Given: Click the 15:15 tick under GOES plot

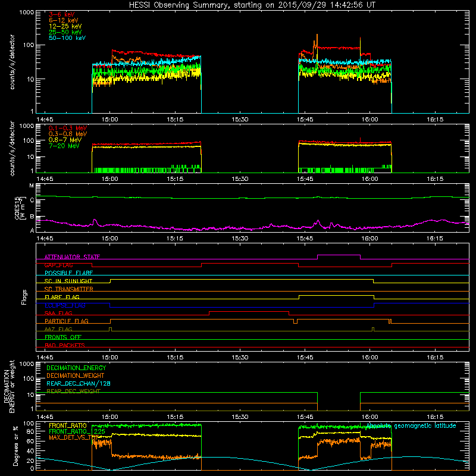Looking at the screenshot, I should tap(175, 239).
